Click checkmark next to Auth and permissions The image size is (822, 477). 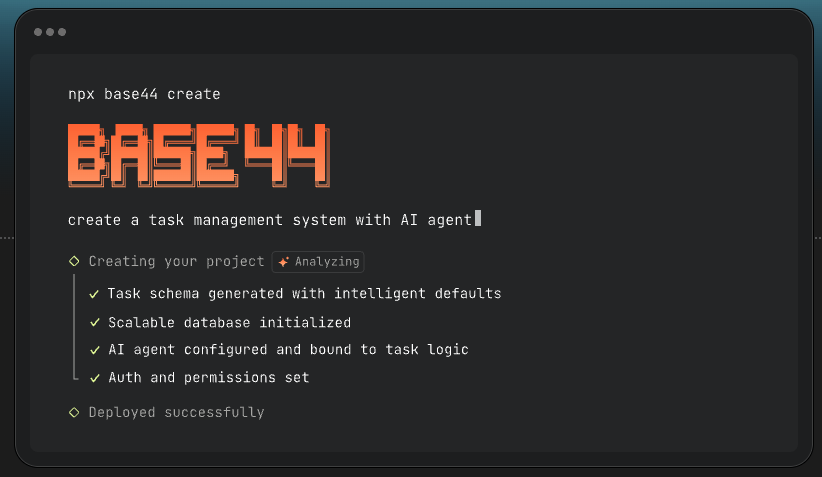tap(94, 378)
